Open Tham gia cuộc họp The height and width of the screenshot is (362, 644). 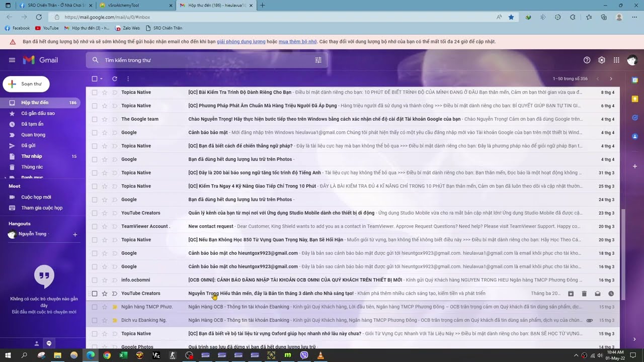[43, 208]
